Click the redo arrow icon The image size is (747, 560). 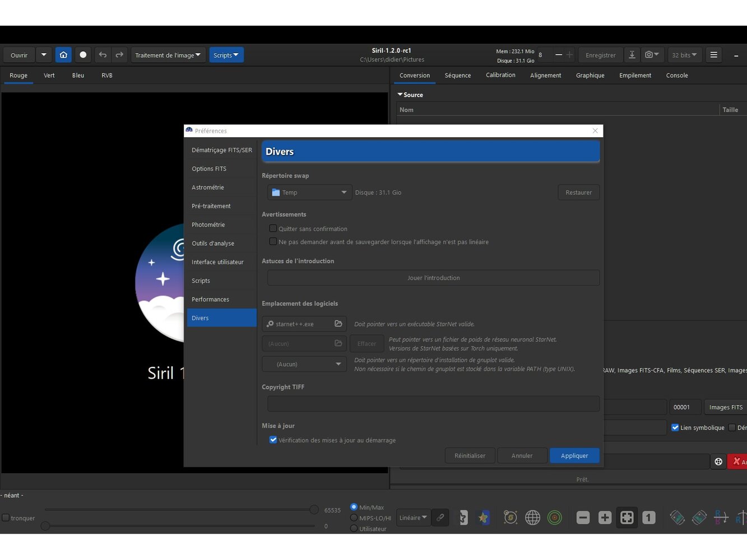click(119, 55)
